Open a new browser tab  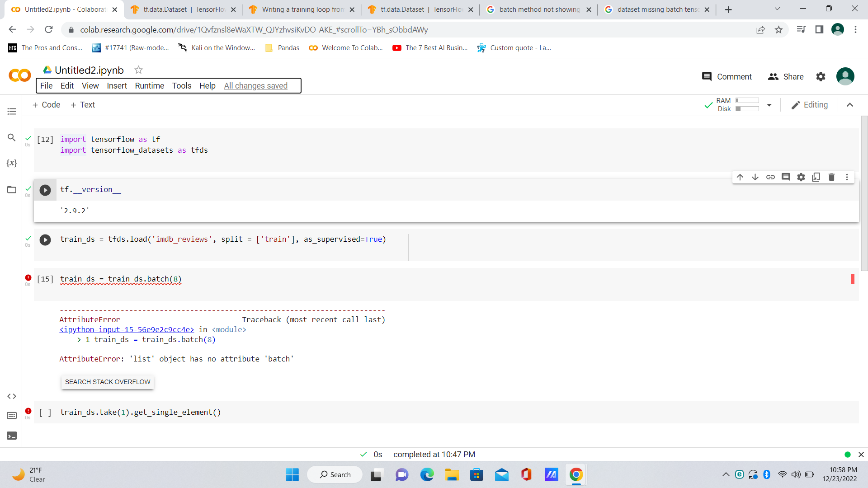pos(728,9)
